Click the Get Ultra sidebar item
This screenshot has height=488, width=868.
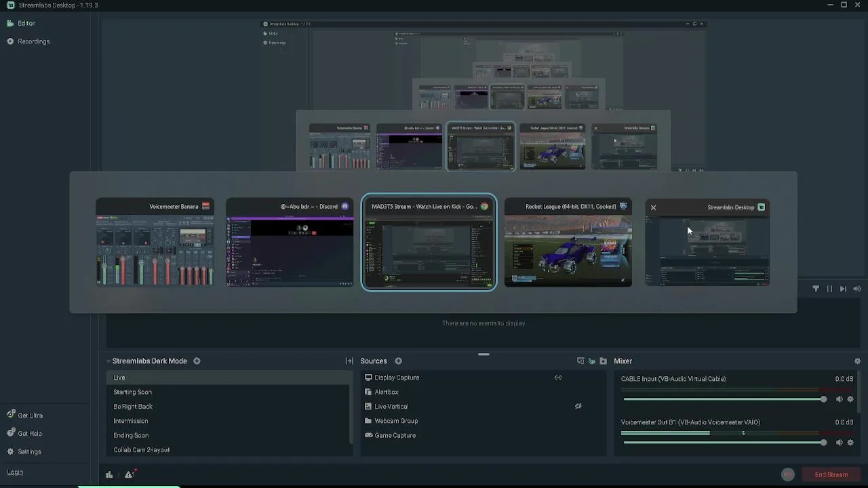[x=24, y=415]
